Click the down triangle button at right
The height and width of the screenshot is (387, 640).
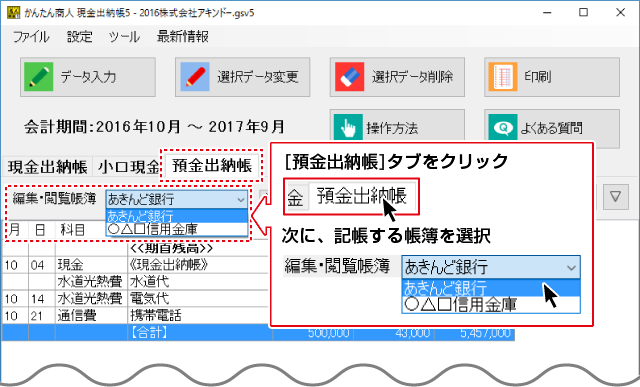(616, 197)
